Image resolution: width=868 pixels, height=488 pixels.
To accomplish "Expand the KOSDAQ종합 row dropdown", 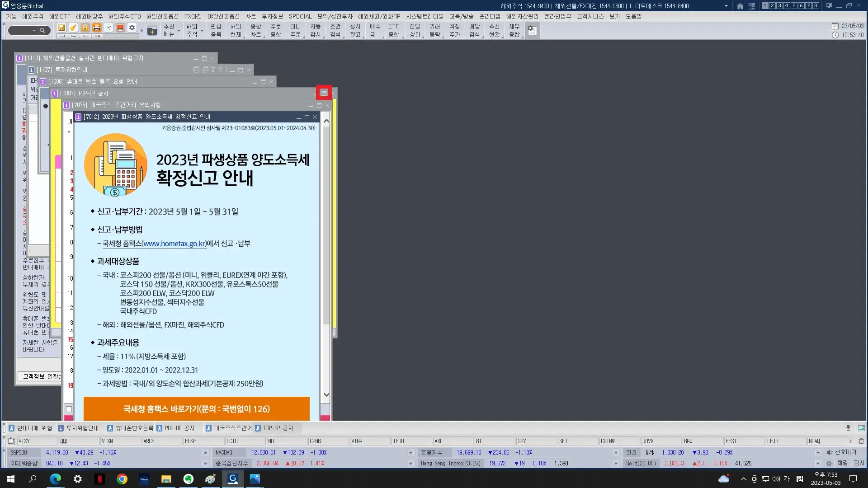I will pyautogui.click(x=205, y=463).
